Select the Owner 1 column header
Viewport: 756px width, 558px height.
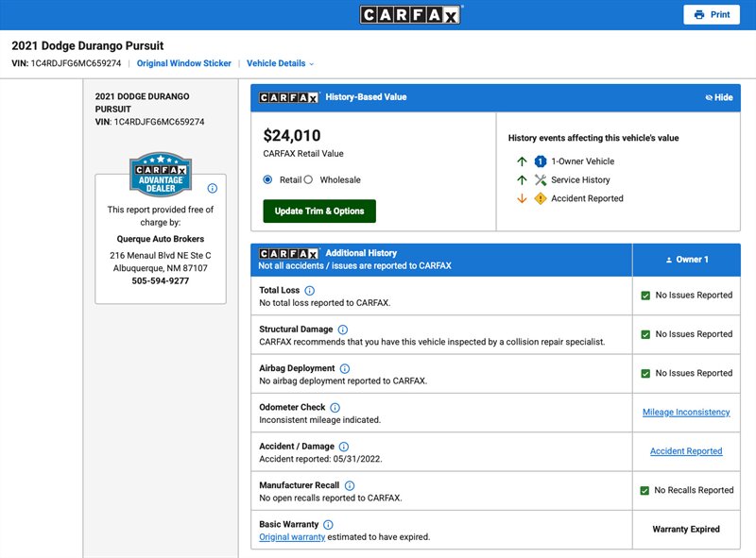click(x=687, y=260)
